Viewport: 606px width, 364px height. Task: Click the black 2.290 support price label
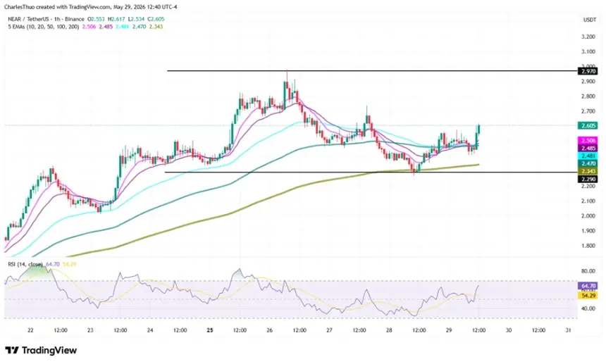[x=588, y=179]
